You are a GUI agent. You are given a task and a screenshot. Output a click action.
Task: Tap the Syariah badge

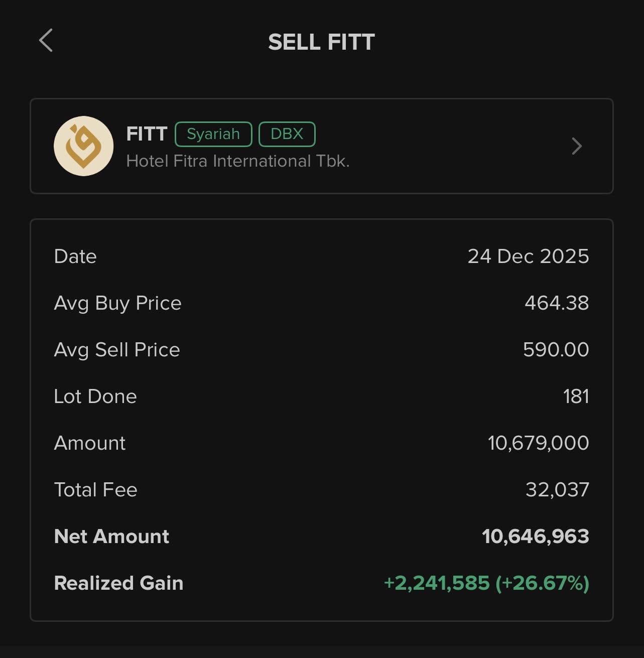coord(213,134)
